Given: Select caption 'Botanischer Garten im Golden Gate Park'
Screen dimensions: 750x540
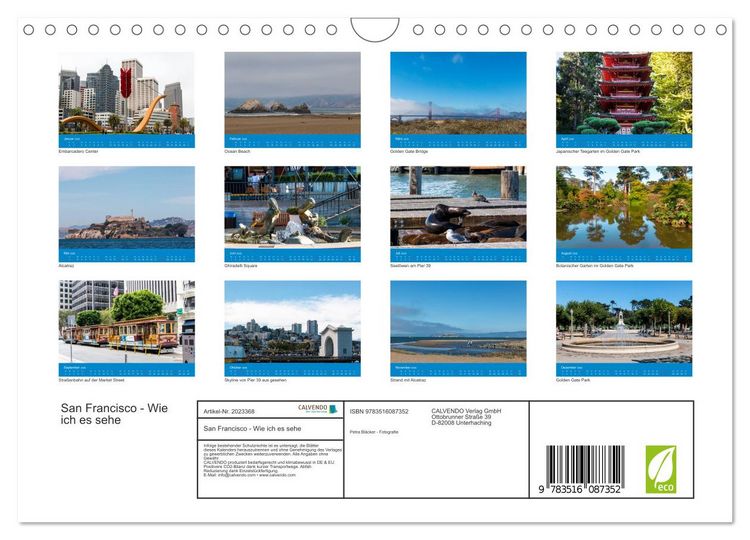Looking at the screenshot, I should pos(595,265).
